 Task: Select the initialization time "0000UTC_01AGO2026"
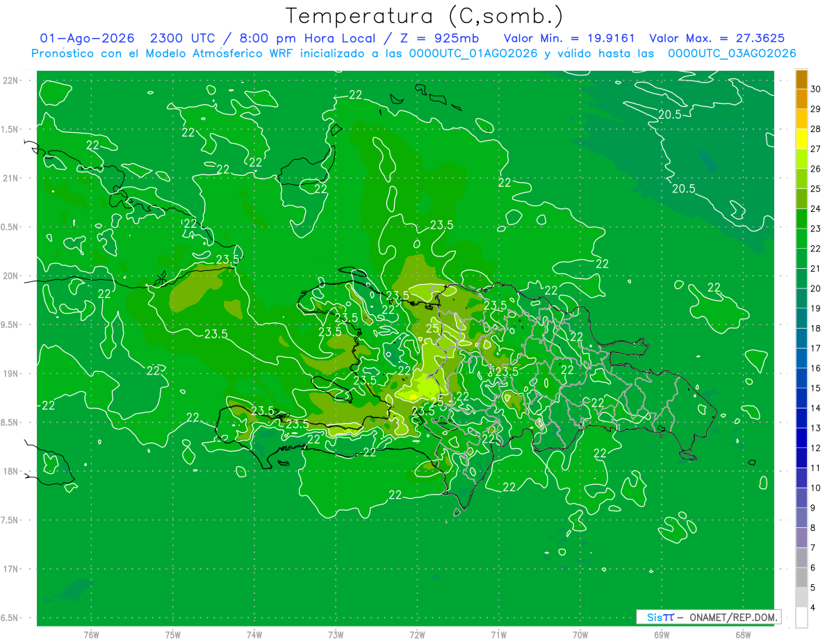coord(474,53)
